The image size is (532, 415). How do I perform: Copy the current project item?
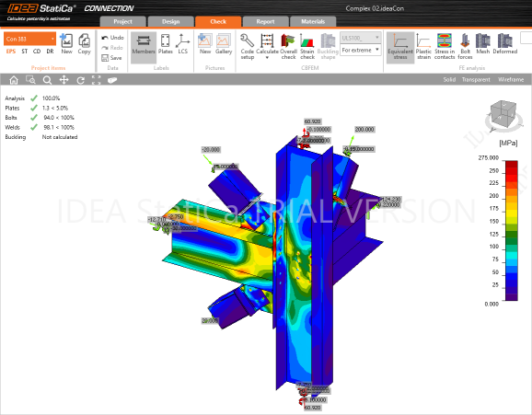click(x=84, y=44)
